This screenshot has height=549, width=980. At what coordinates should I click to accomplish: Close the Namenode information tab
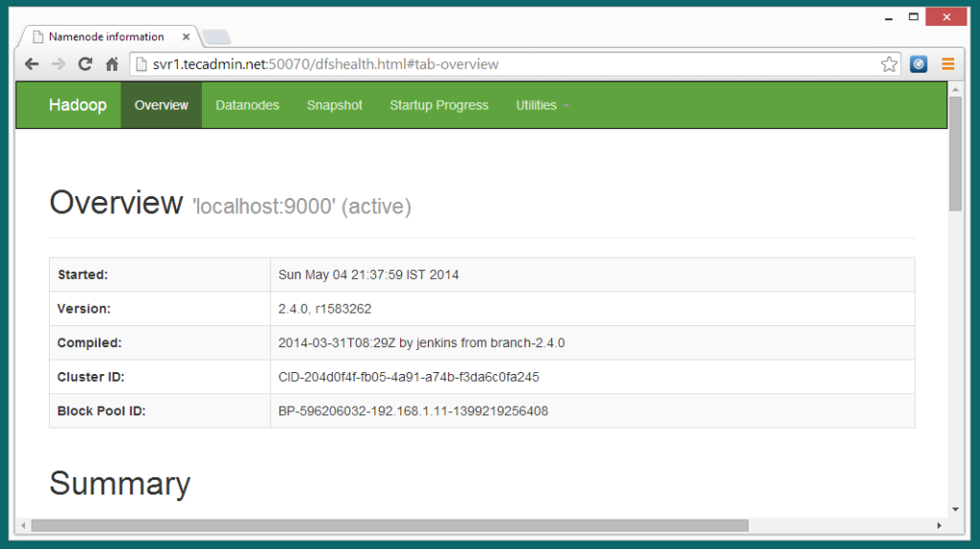point(187,37)
